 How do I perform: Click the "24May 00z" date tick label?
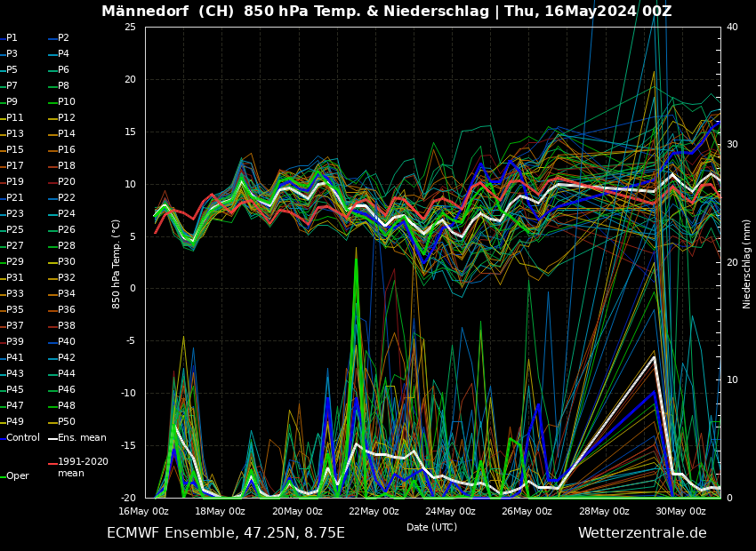[450, 511]
